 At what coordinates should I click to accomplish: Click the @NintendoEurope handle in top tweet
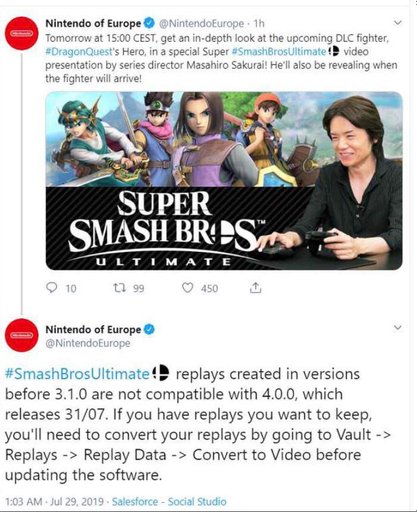click(x=201, y=24)
